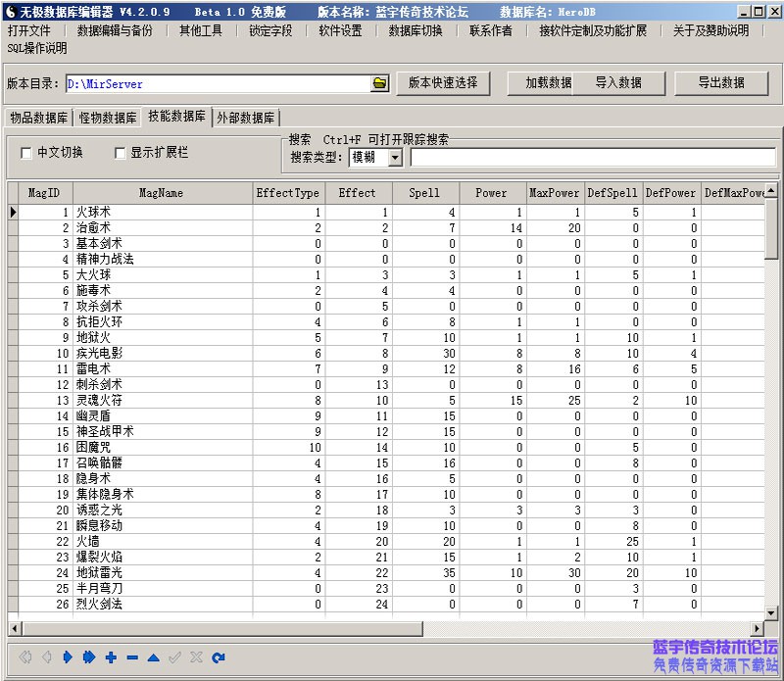Enable the 中文切换 checkbox
Screen dimensions: 784x681
click(26, 153)
